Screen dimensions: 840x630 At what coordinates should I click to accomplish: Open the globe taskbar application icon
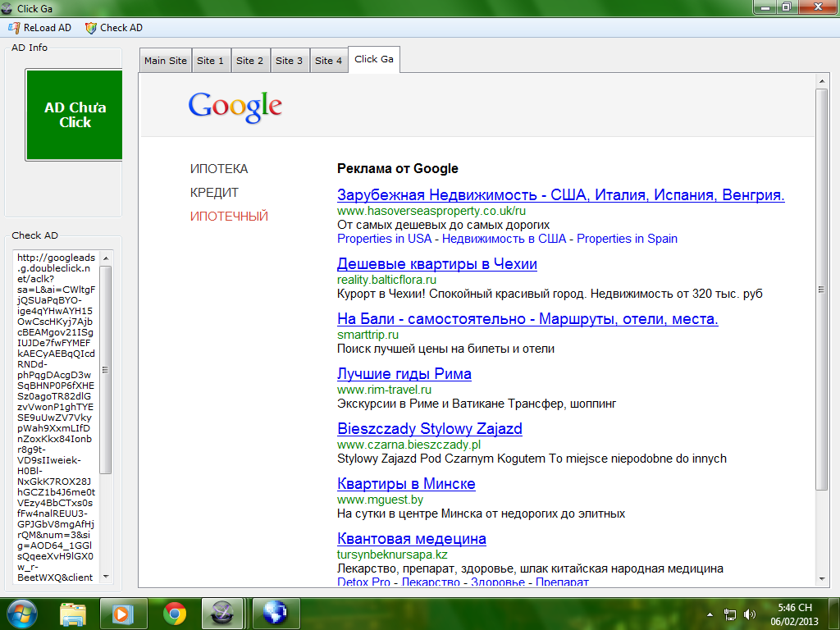click(276, 614)
